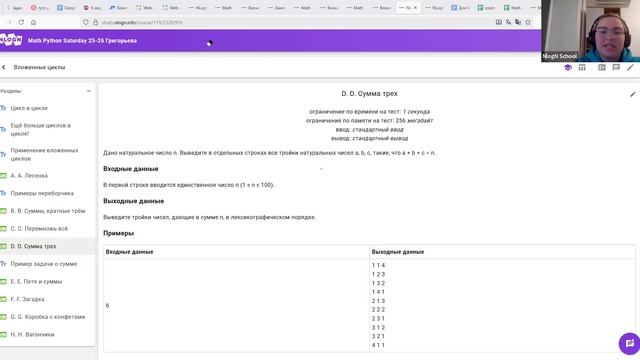Click the example input value 6
This screenshot has width=640, height=360.
pyautogui.click(x=107, y=305)
